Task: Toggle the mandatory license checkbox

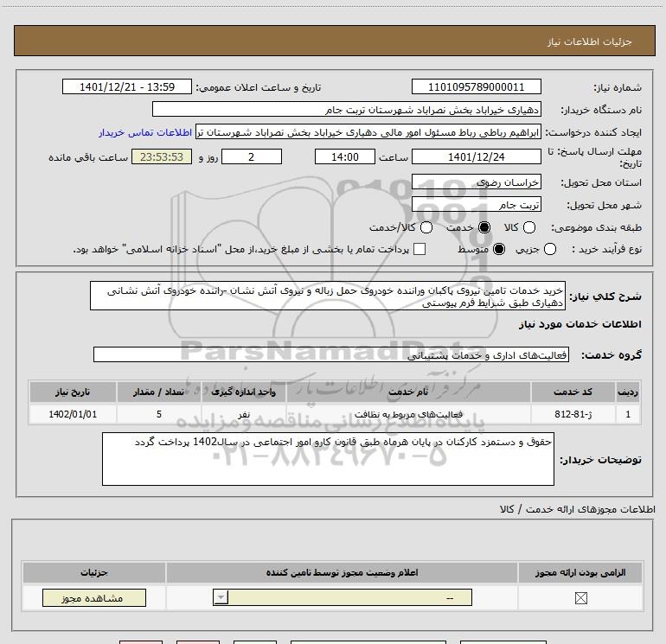Action: click(580, 598)
